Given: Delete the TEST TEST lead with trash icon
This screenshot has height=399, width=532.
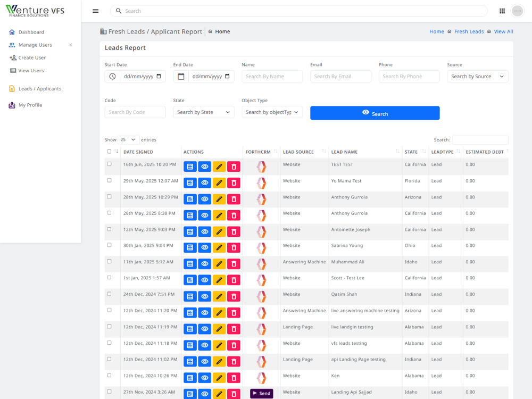Looking at the screenshot, I should (x=234, y=167).
